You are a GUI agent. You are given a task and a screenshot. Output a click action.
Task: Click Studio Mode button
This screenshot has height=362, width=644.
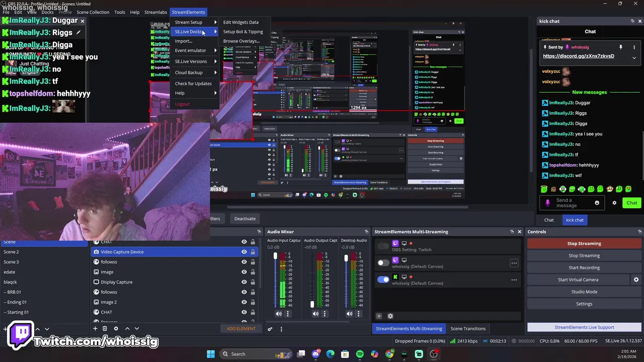click(584, 292)
